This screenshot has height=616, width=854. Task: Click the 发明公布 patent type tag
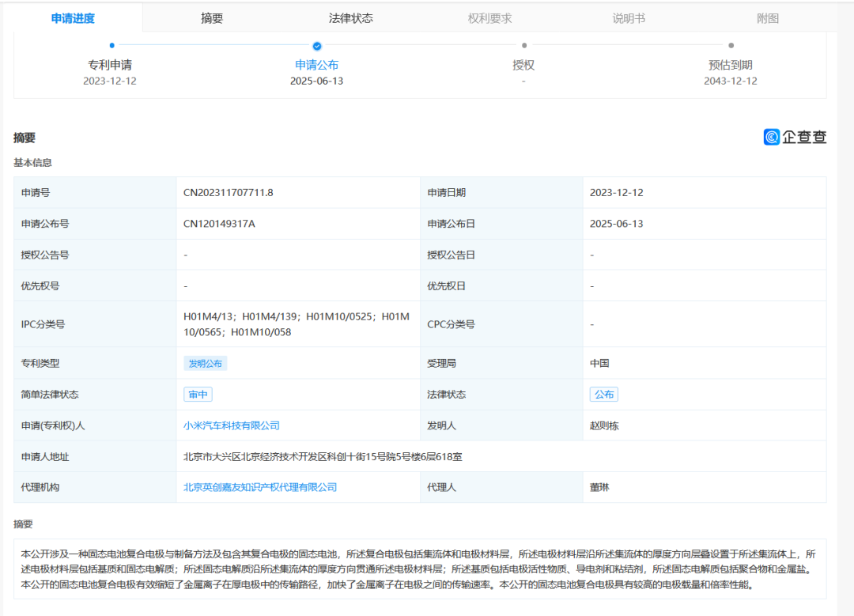tap(206, 363)
